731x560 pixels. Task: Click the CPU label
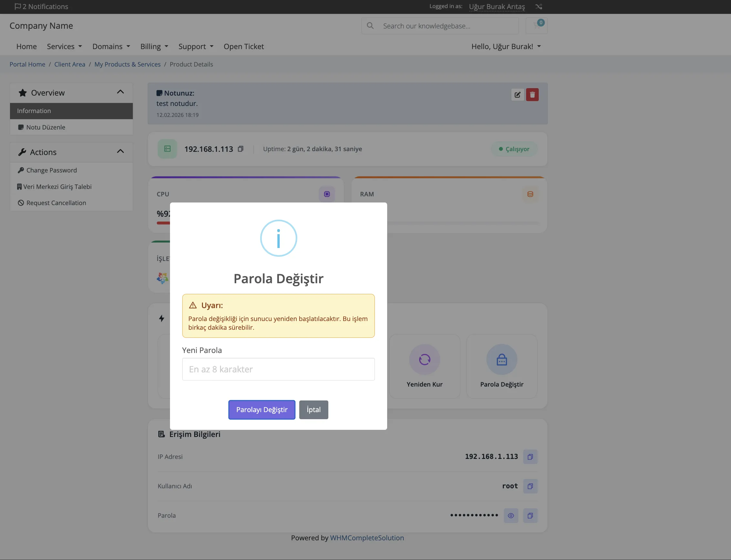(x=163, y=194)
